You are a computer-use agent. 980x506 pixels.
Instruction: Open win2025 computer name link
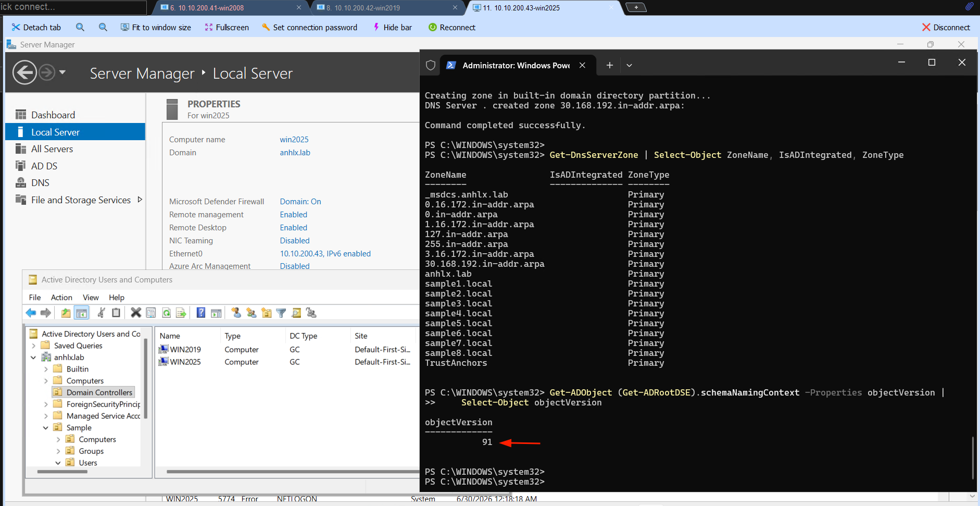click(294, 140)
